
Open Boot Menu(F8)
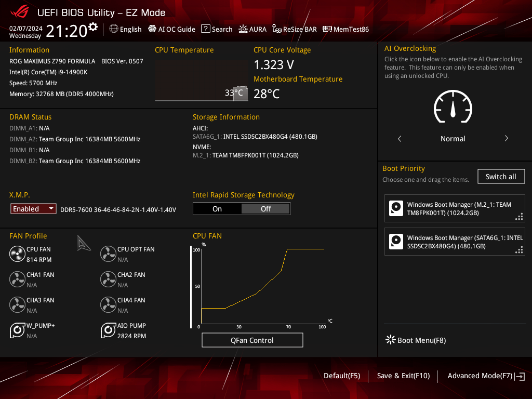416,340
